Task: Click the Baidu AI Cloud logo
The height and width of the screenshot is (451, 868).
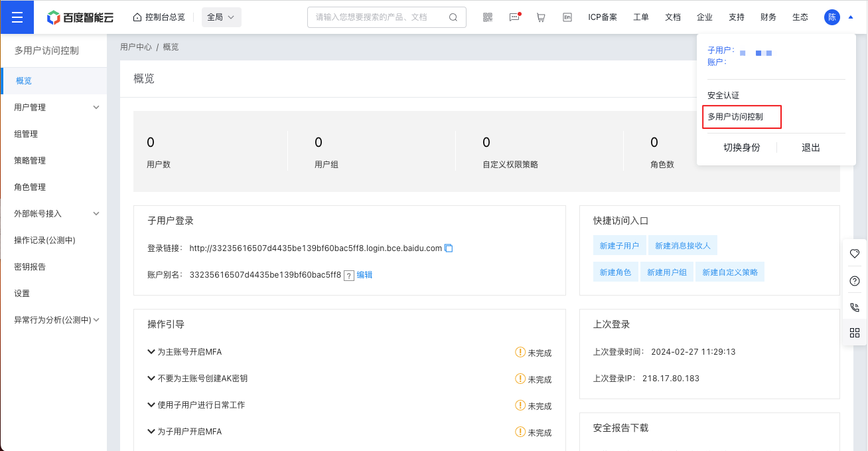Action: pos(80,17)
